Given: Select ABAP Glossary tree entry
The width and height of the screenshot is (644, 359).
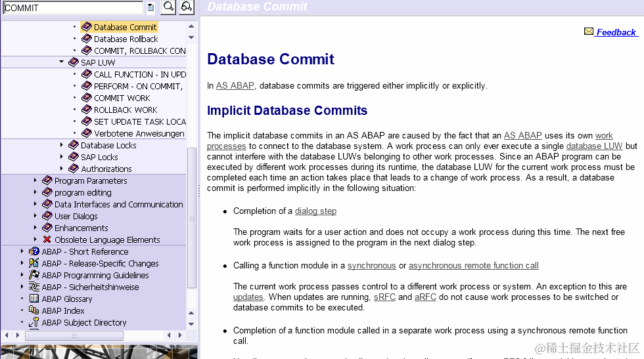Looking at the screenshot, I should (67, 299).
